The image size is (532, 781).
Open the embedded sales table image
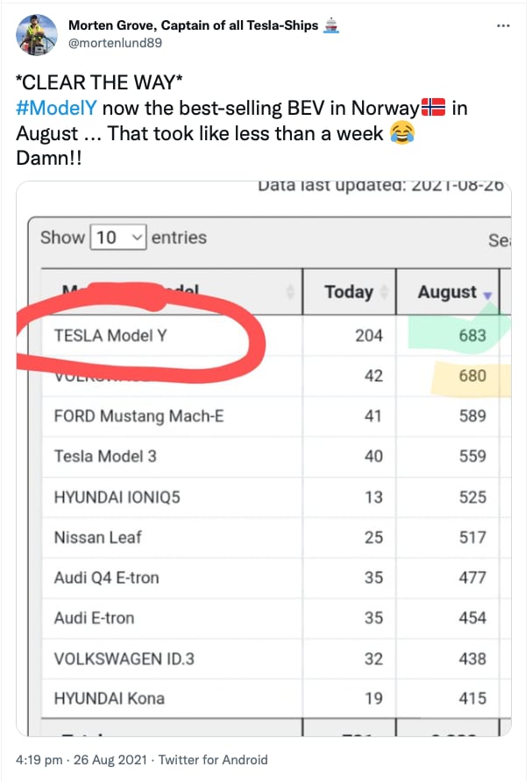[x=264, y=458]
